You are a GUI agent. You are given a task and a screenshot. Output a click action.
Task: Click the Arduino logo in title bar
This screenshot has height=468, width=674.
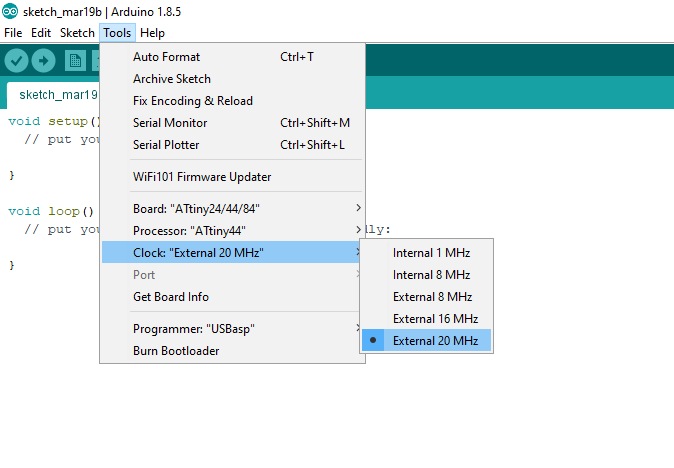click(9, 10)
